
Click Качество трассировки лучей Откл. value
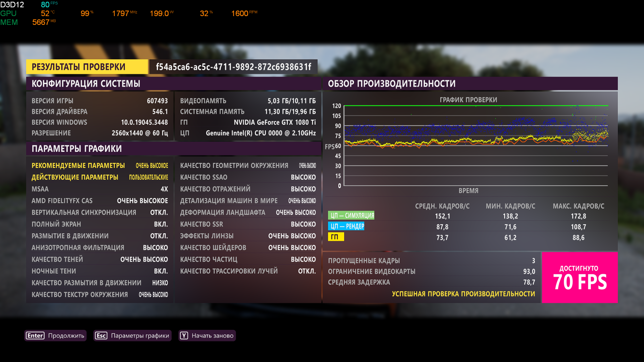(307, 271)
